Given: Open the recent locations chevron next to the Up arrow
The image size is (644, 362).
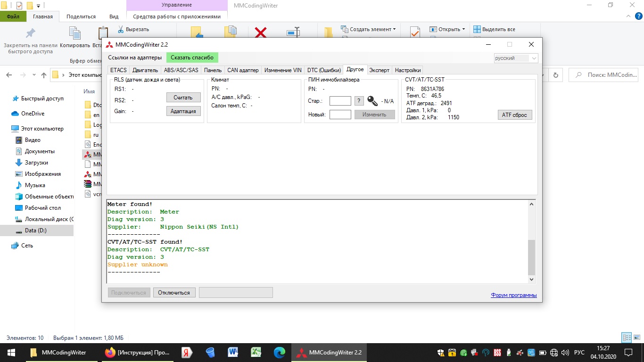Looking at the screenshot, I should 33,75.
